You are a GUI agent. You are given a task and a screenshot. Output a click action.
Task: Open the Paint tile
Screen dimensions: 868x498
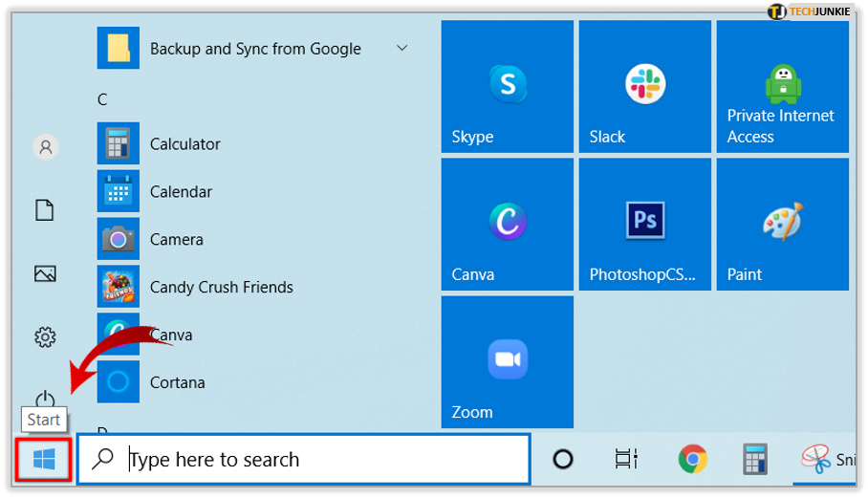point(783,224)
